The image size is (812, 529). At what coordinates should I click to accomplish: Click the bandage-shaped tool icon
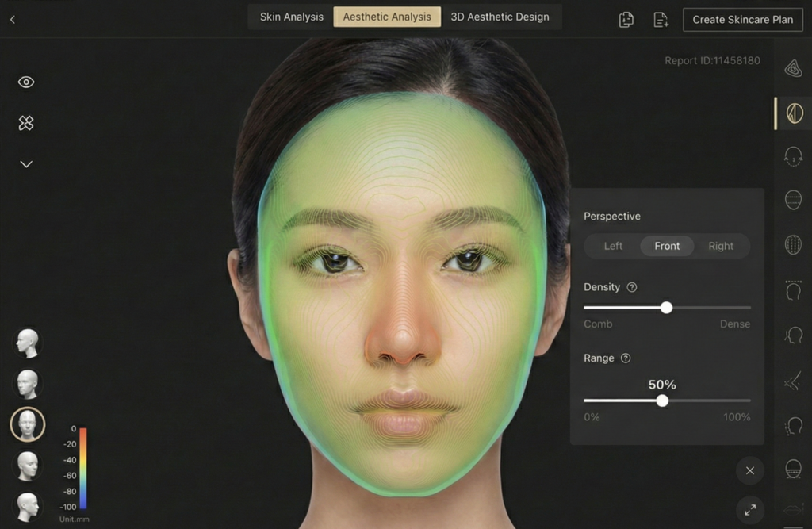tap(26, 123)
